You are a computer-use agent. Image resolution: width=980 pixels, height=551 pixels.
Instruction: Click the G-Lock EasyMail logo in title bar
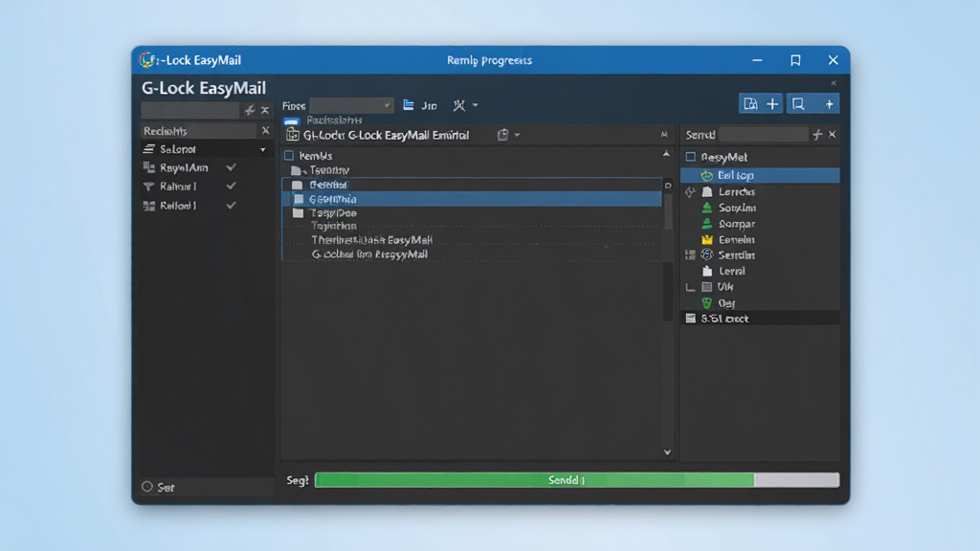click(147, 60)
